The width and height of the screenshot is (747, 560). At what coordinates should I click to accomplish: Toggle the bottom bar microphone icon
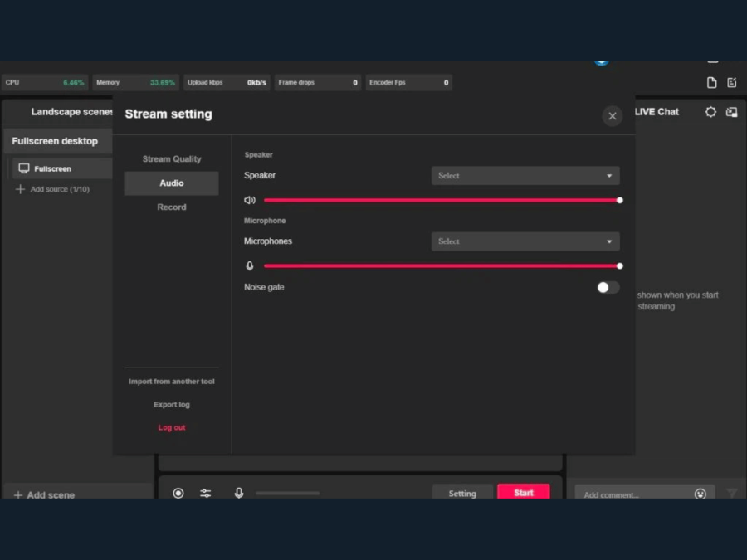[x=239, y=493]
